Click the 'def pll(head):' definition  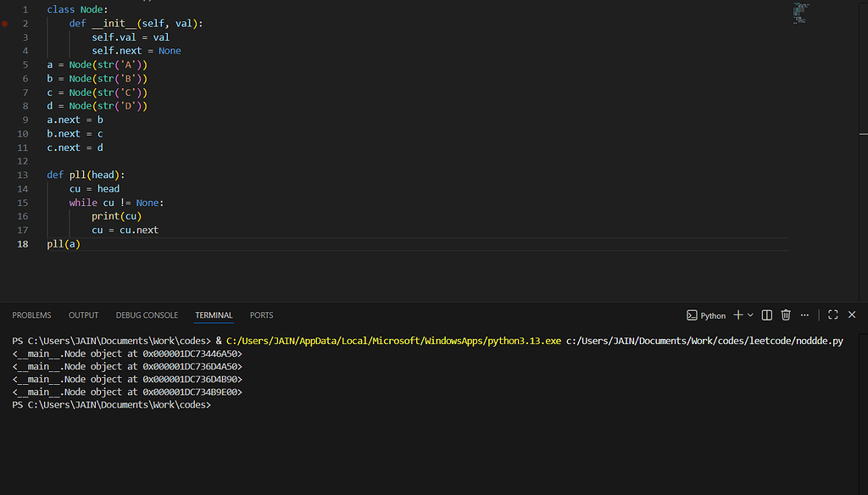point(86,175)
